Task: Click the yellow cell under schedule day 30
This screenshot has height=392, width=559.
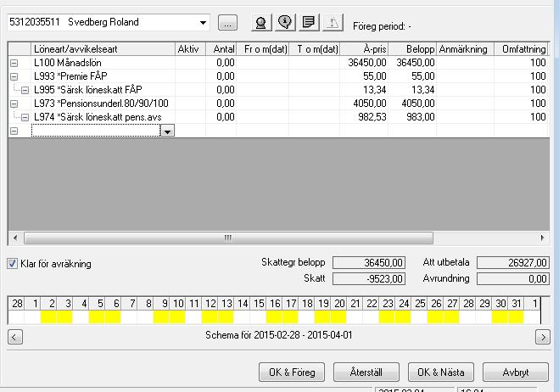Action: 500,317
